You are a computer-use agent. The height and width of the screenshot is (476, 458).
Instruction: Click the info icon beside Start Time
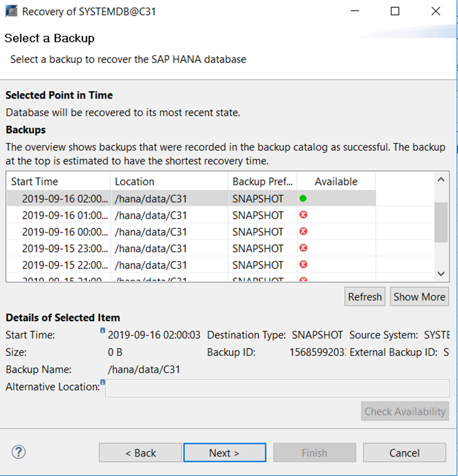(x=103, y=330)
